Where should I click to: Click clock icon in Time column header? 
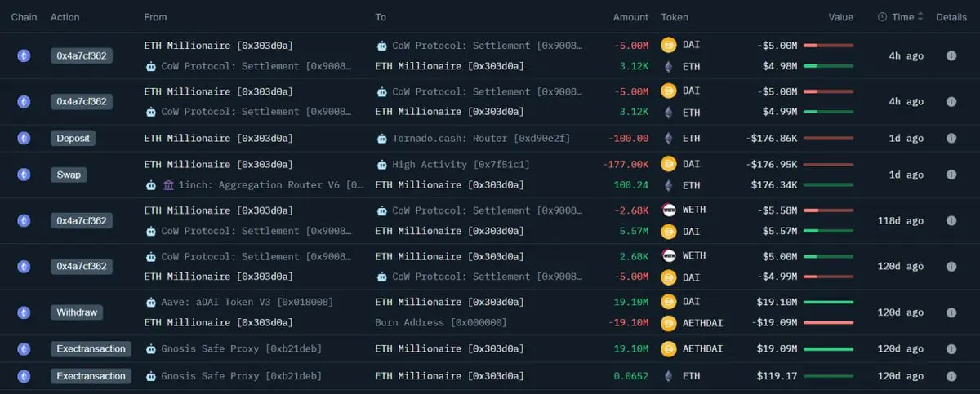point(883,17)
